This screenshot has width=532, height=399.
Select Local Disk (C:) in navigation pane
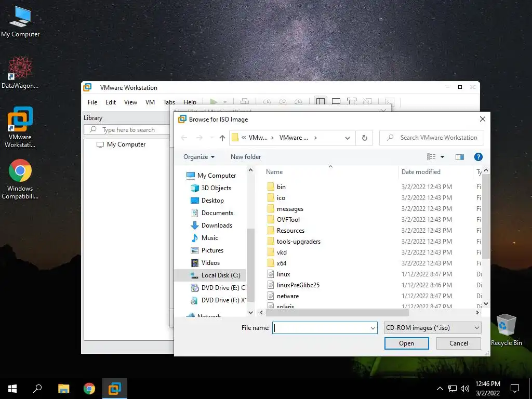click(x=210, y=275)
